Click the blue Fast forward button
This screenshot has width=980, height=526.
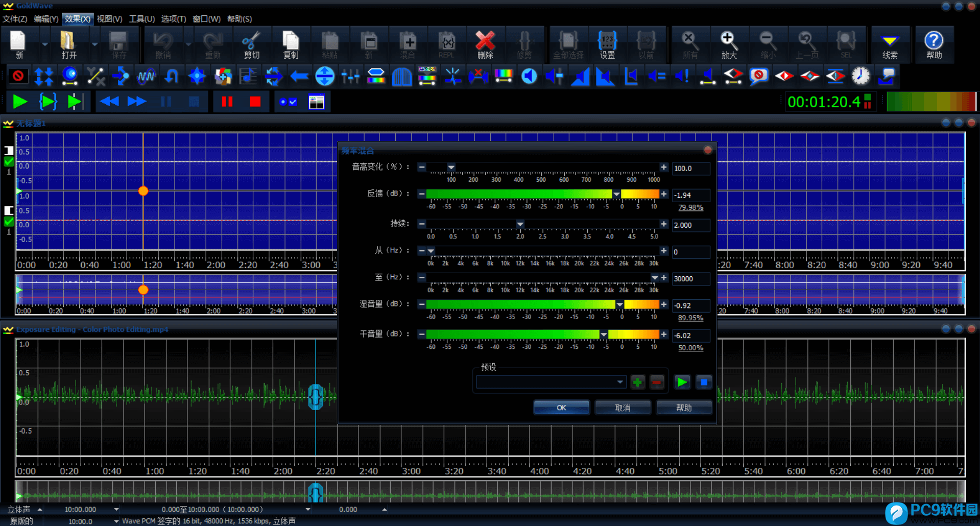pyautogui.click(x=137, y=102)
